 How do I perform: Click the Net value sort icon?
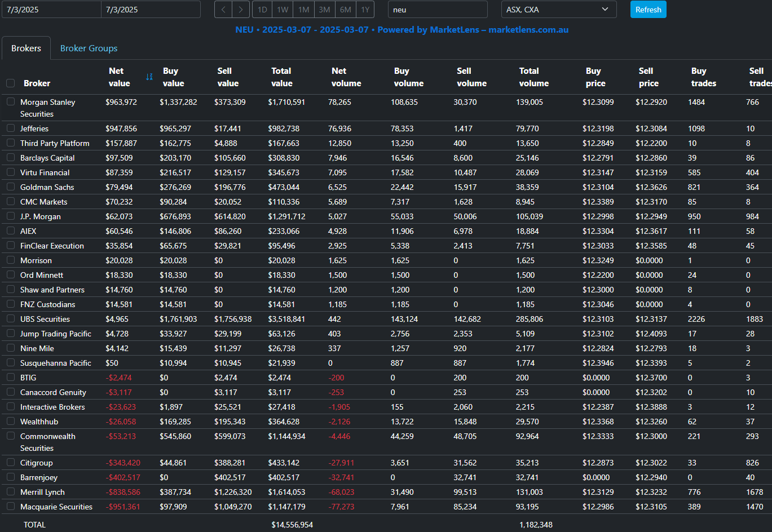click(149, 77)
